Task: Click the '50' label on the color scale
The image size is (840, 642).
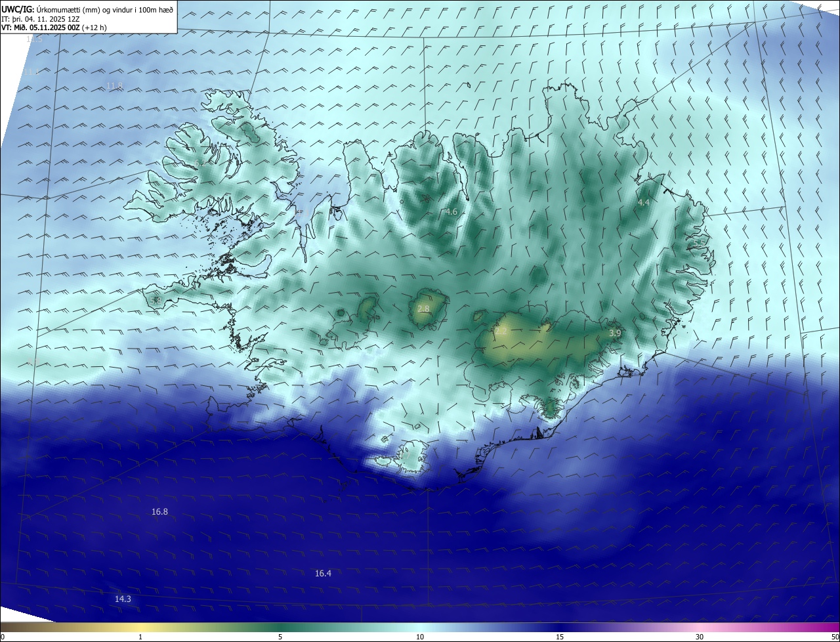Action: [835, 637]
